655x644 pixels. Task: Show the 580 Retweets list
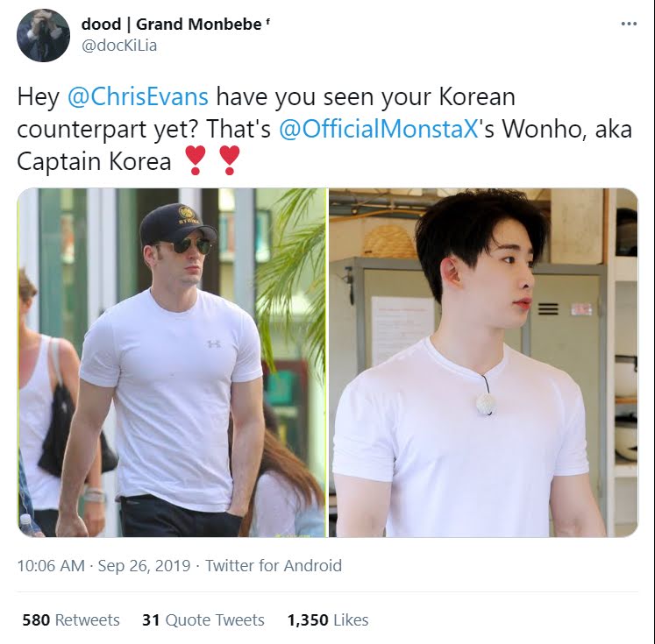[x=71, y=620]
